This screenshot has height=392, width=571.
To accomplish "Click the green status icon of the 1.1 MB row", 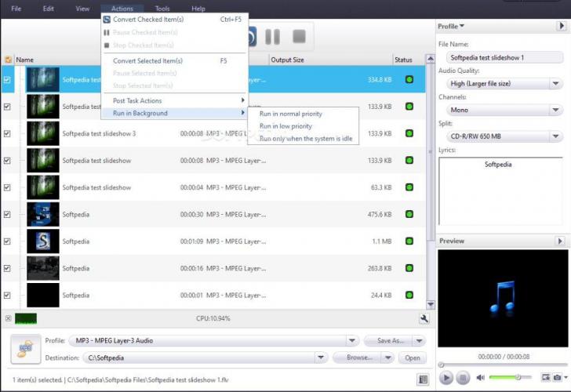I will tap(409, 241).
